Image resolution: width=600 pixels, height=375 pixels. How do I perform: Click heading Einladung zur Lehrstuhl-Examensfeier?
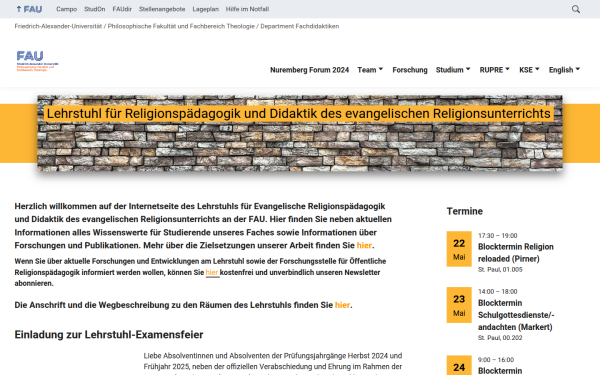[x=109, y=335]
